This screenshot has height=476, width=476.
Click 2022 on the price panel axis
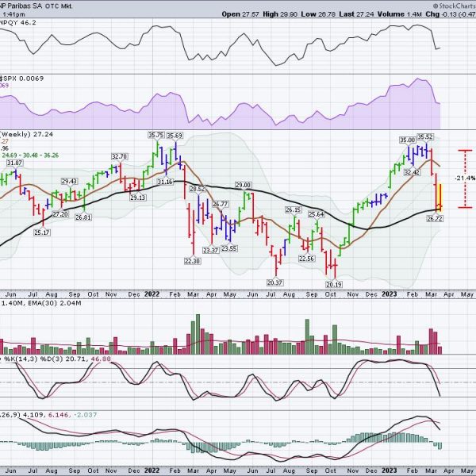pyautogui.click(x=152, y=294)
